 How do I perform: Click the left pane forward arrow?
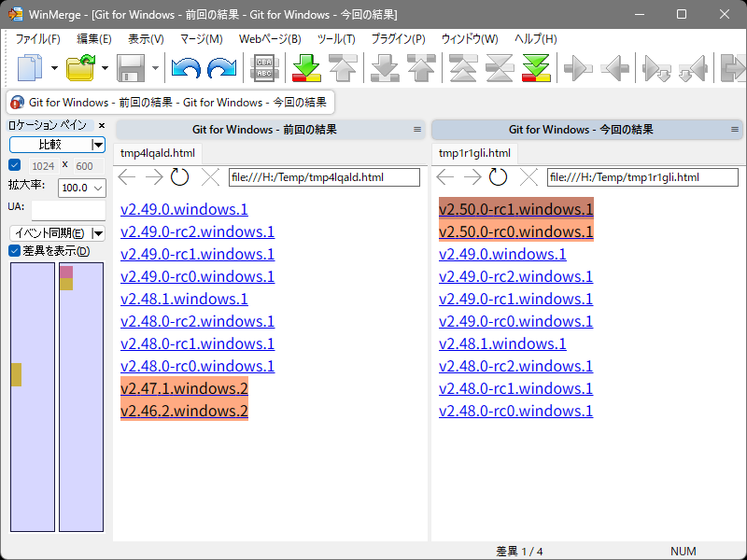coord(154,177)
